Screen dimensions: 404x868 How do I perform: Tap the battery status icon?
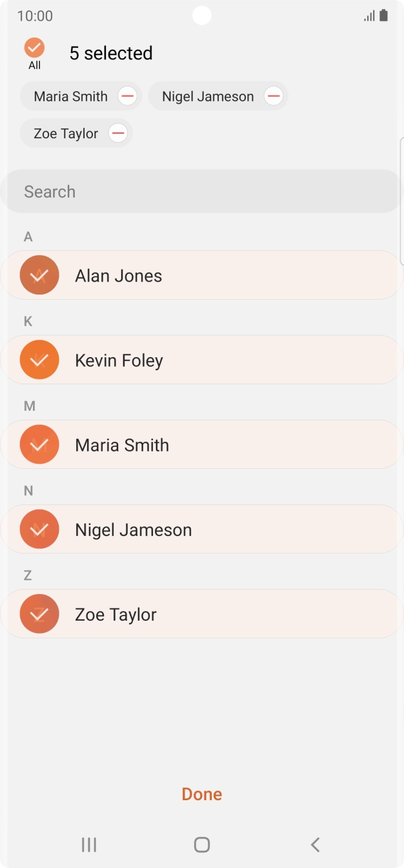pos(384,15)
